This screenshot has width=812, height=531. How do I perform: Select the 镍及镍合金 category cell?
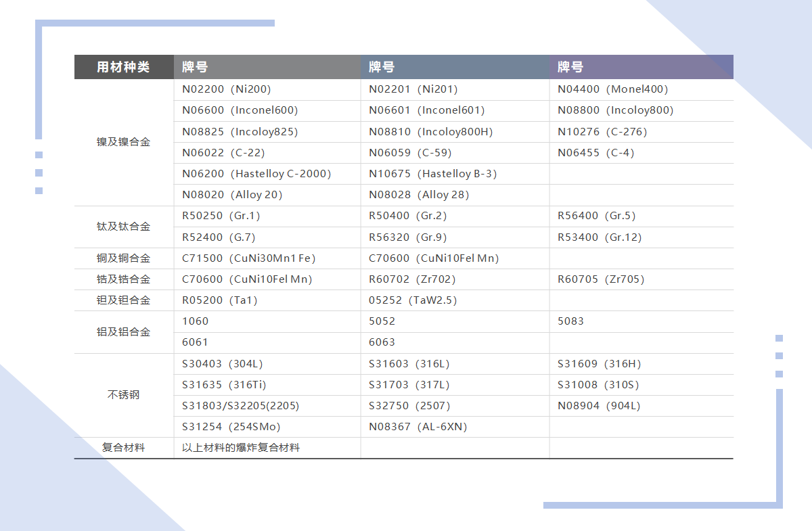[124, 142]
